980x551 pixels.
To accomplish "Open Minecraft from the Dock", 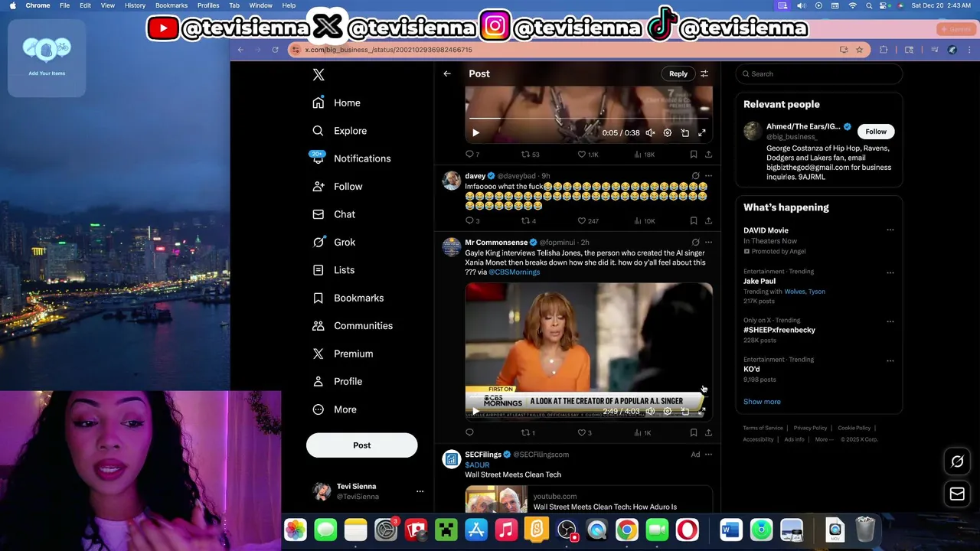I will click(x=446, y=530).
